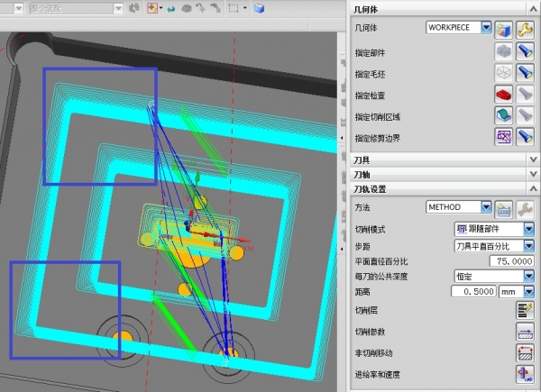Open the rectangle selection mode dropdown arrow

click(245, 7)
